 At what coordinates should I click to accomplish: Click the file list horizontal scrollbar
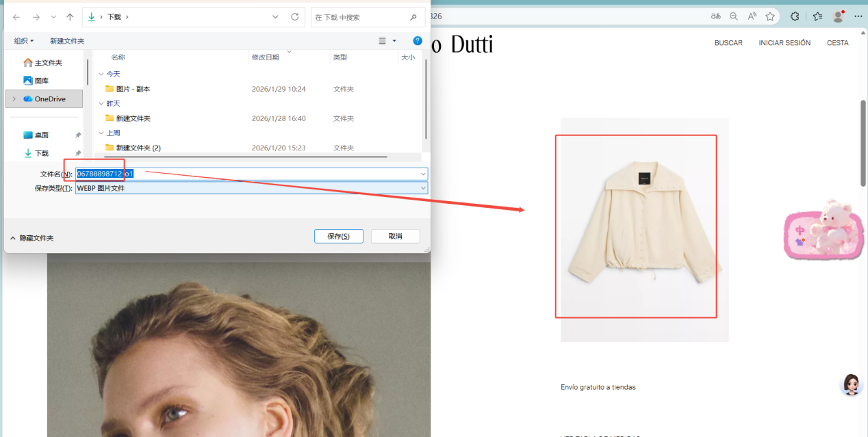(x=244, y=157)
